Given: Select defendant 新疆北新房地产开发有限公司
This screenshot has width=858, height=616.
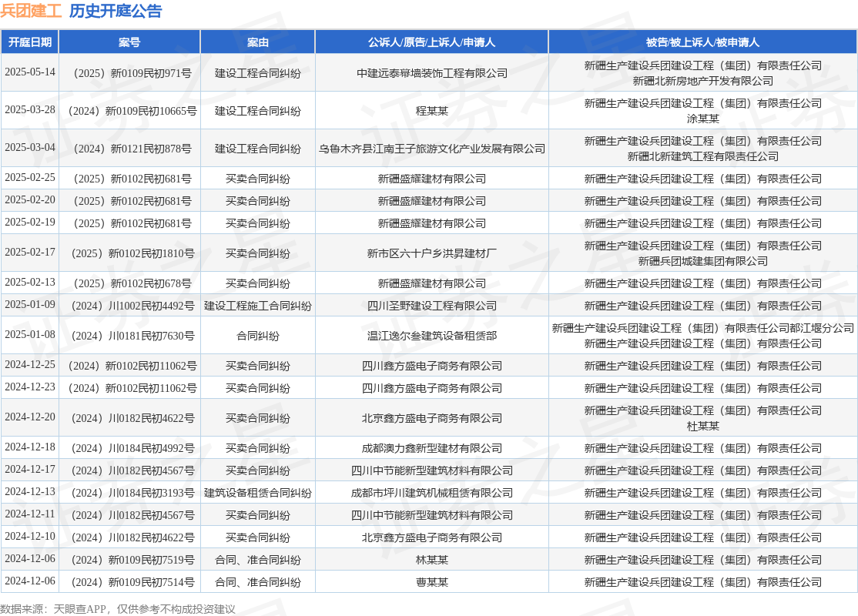Looking at the screenshot, I should [702, 81].
